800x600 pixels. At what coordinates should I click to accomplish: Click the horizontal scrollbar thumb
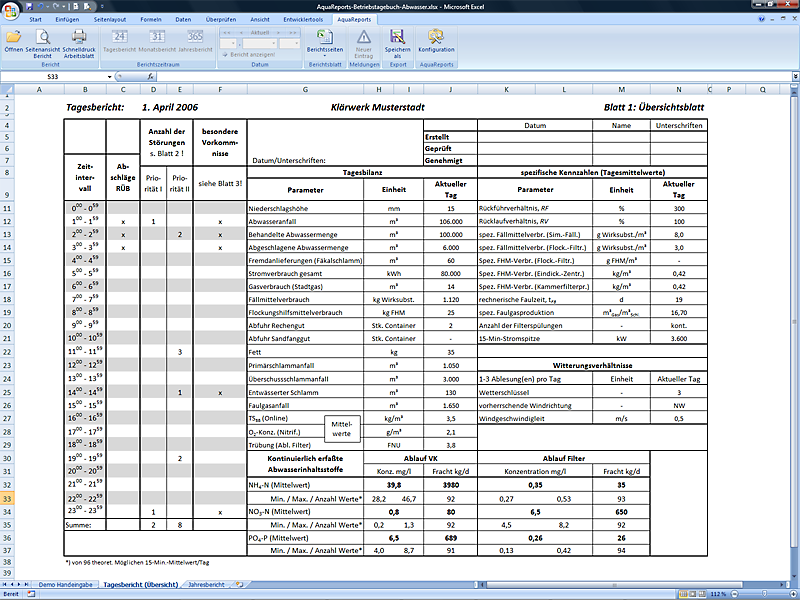pyautogui.click(x=614, y=585)
